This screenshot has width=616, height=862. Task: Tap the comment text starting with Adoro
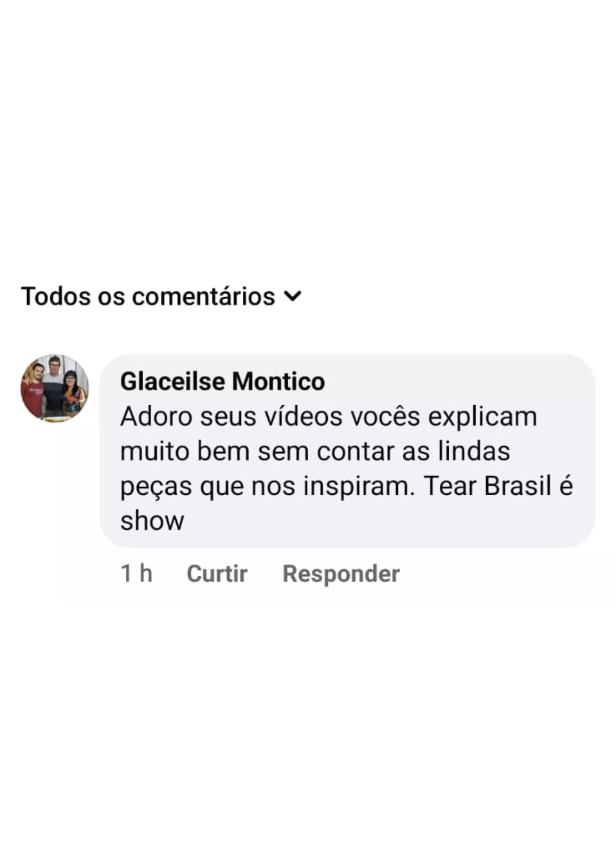[347, 468]
